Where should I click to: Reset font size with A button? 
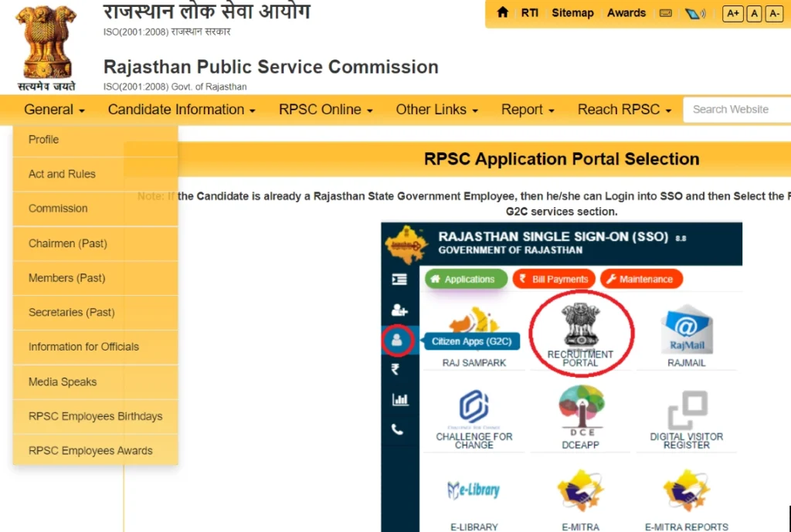754,14
